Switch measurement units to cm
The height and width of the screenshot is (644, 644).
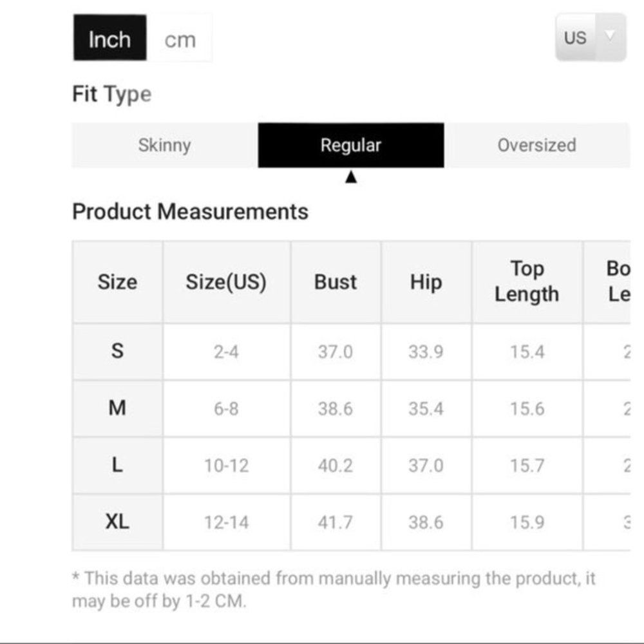(180, 40)
